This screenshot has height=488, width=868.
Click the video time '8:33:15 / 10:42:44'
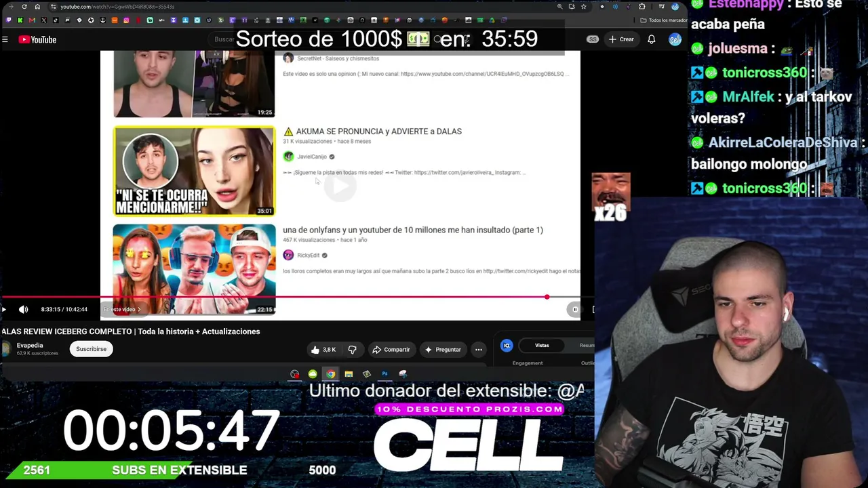pos(64,310)
